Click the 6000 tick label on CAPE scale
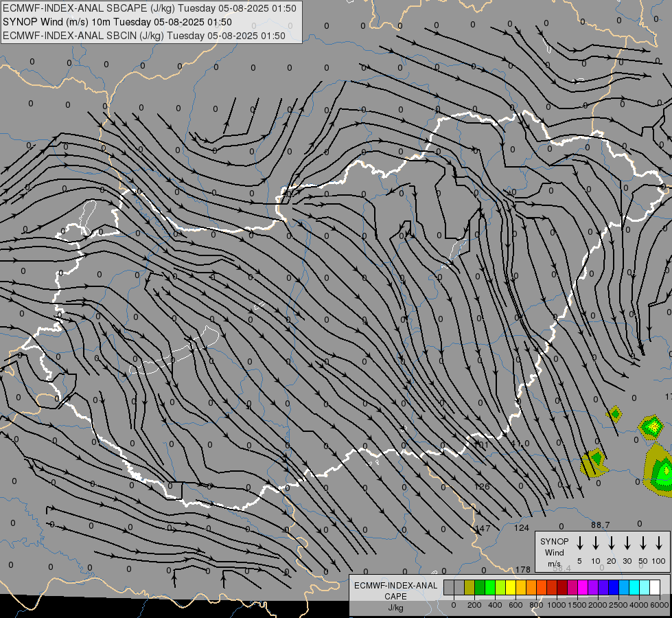This screenshot has height=618, width=672. tap(660, 605)
